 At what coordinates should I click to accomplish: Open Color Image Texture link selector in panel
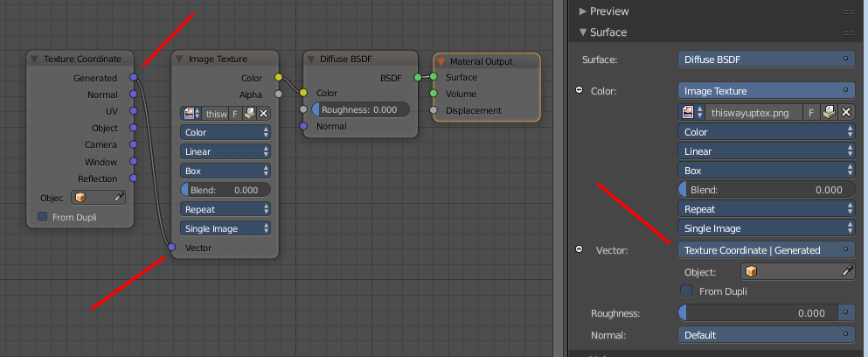(x=767, y=91)
